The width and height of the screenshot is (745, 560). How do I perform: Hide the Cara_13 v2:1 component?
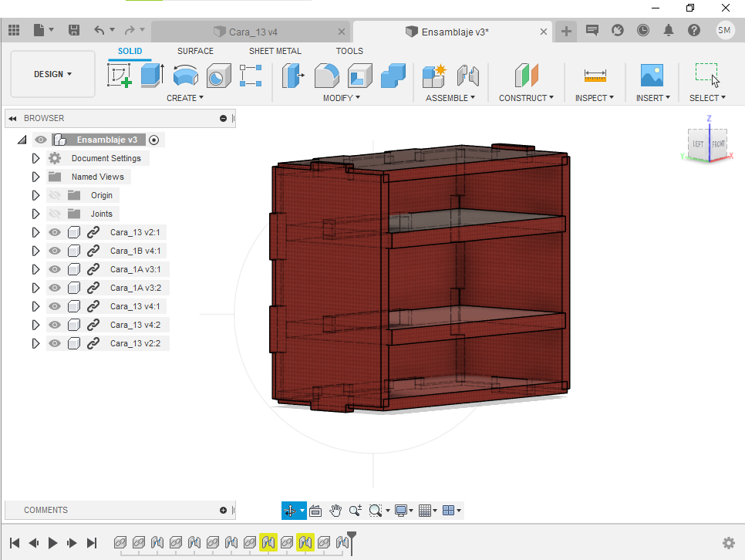(55, 232)
